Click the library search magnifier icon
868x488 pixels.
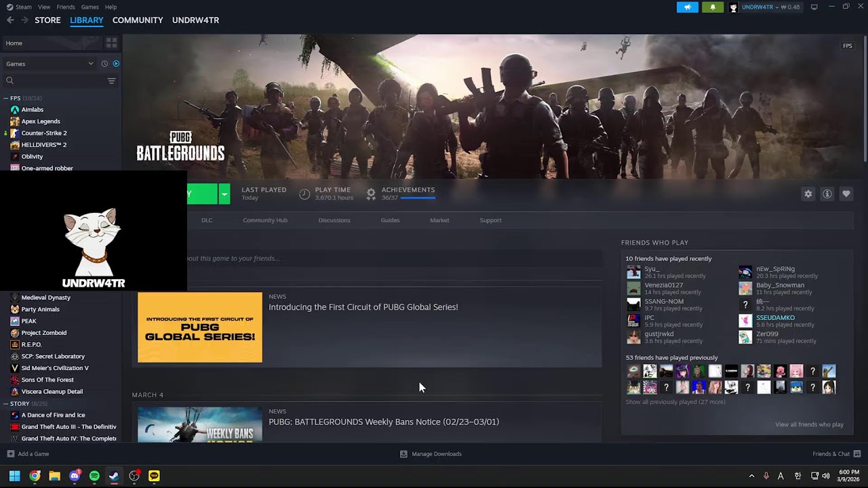[9, 81]
